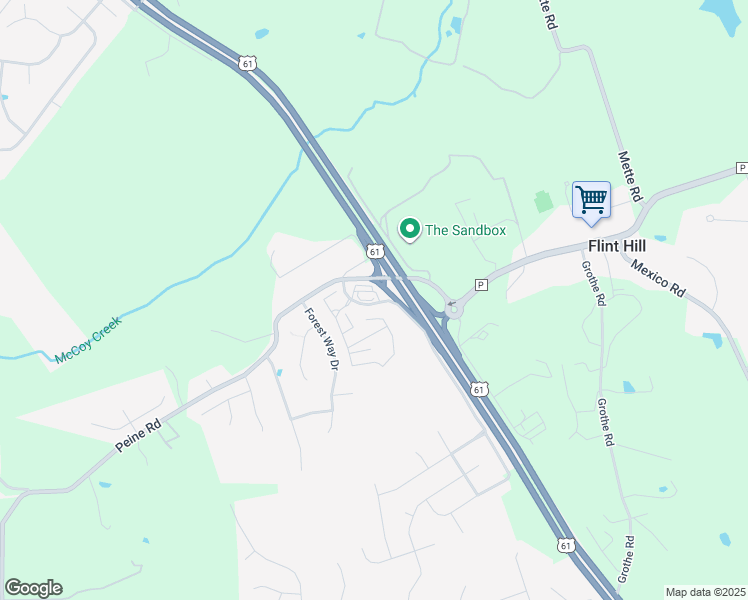Select The Sandbox green location pin

pos(410,230)
